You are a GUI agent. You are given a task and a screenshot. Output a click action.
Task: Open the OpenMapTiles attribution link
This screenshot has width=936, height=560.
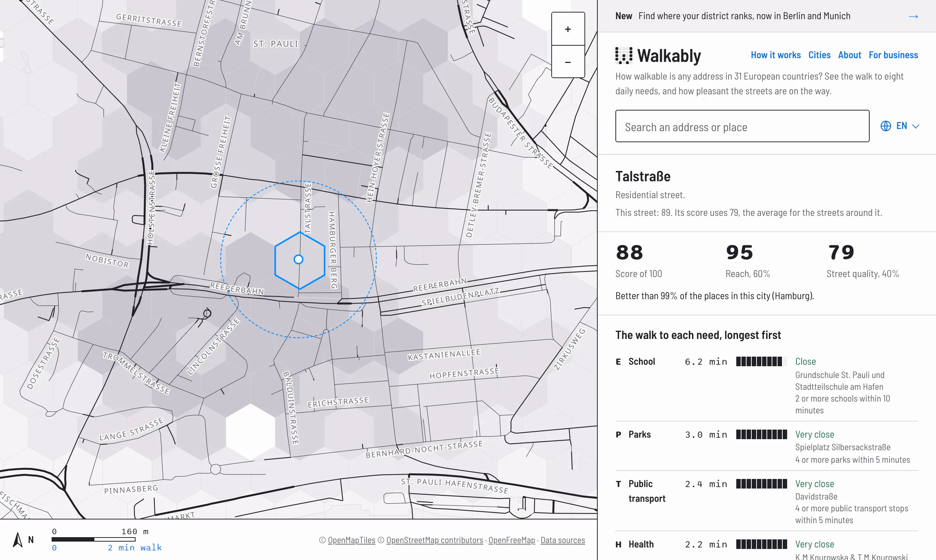(352, 540)
